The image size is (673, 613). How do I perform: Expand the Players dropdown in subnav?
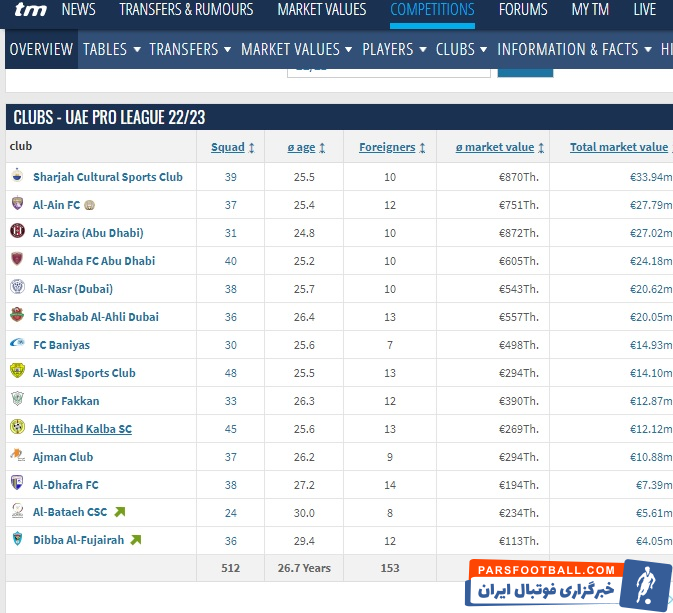[394, 49]
